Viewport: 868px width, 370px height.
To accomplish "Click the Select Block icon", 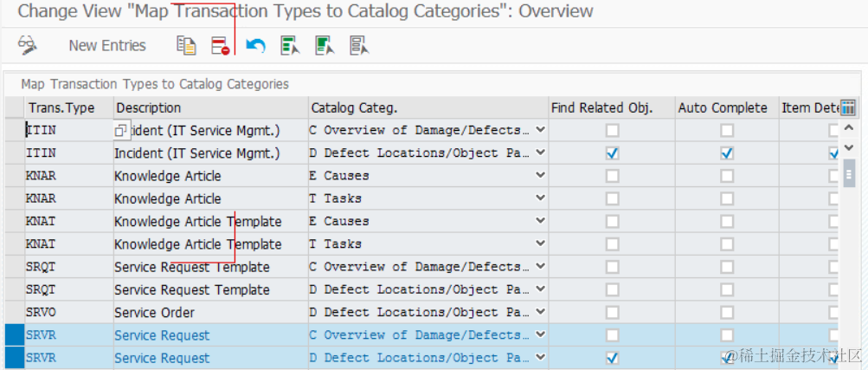I will (325, 45).
